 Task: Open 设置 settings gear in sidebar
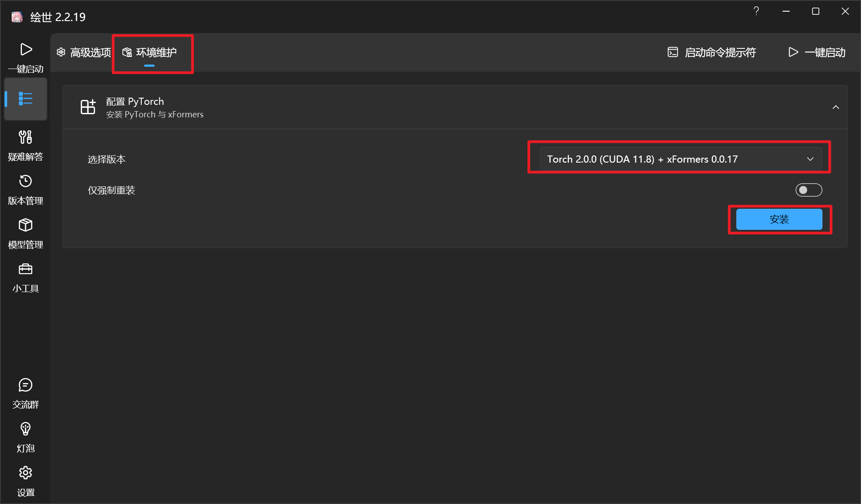click(26, 481)
